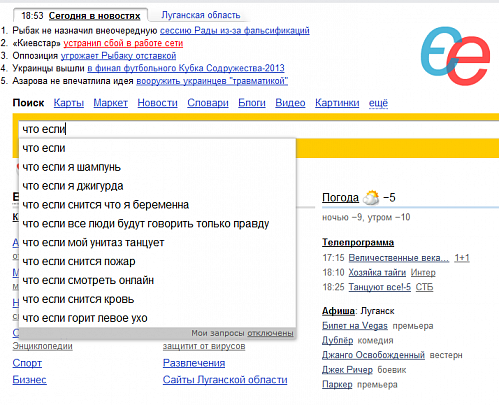
Task: Choose suggestion что если я шампунь
Action: pos(157,167)
